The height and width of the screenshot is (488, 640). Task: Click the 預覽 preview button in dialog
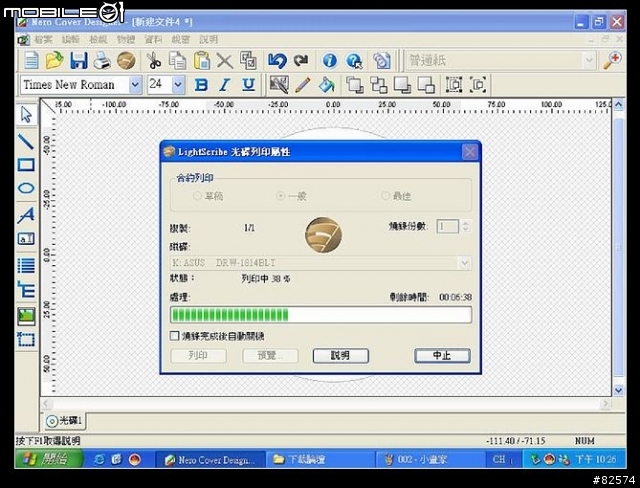click(270, 355)
